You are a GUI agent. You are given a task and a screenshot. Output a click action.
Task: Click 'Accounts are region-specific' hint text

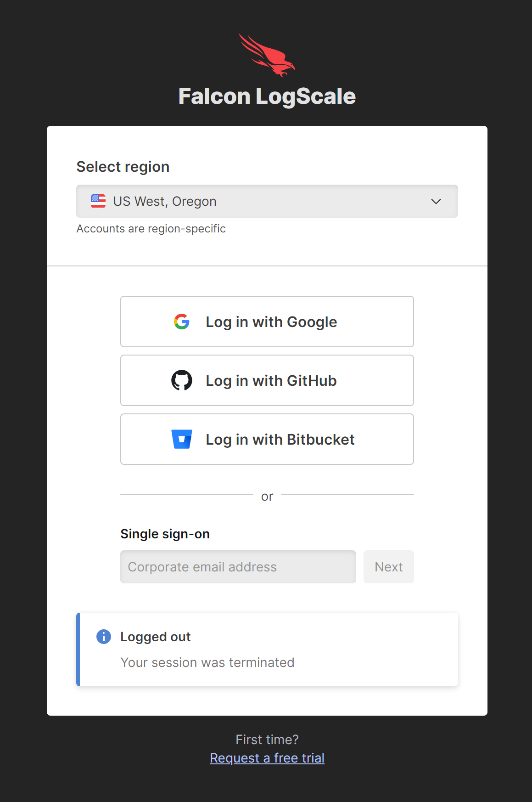[x=151, y=229]
